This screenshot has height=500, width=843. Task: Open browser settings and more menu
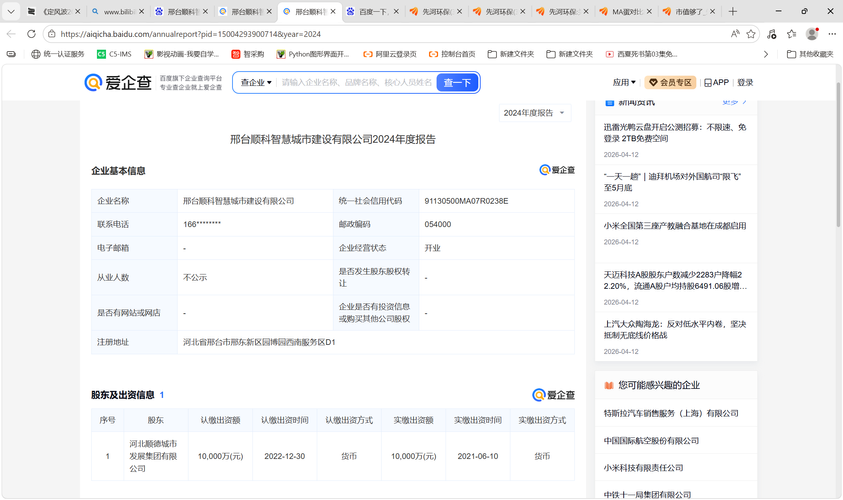[832, 34]
